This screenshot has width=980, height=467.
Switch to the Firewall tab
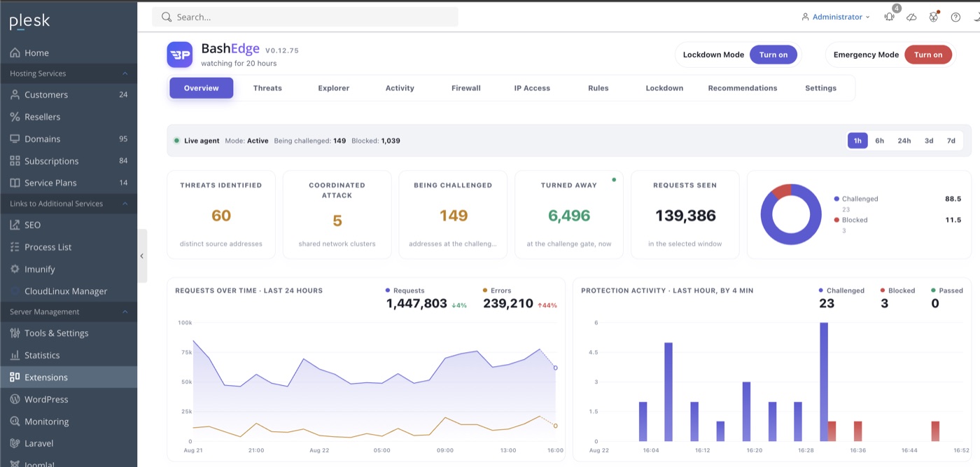click(466, 88)
